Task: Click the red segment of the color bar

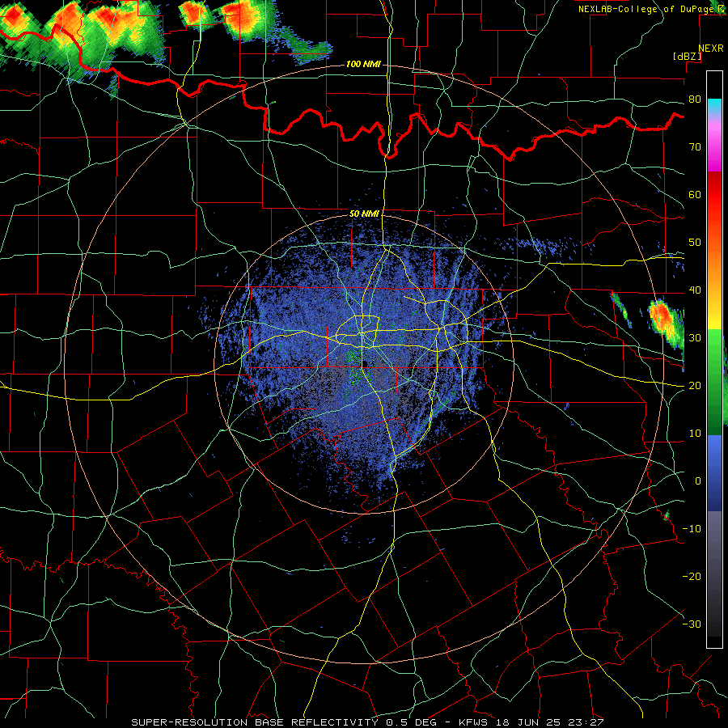Action: point(714,195)
